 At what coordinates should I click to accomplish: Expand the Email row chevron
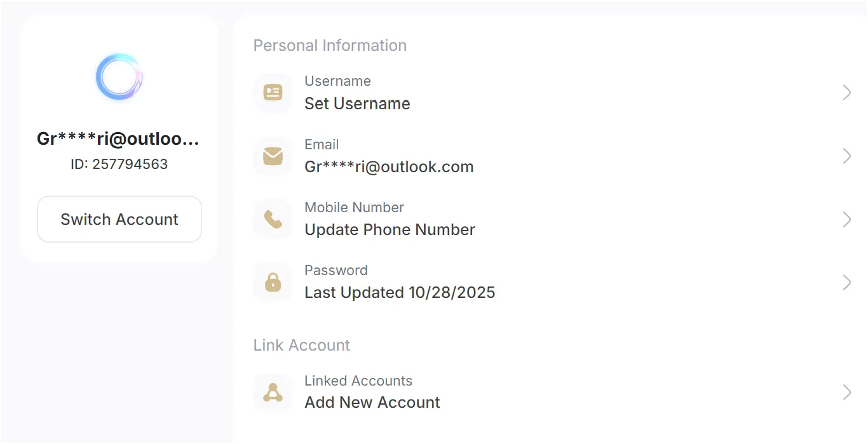846,156
